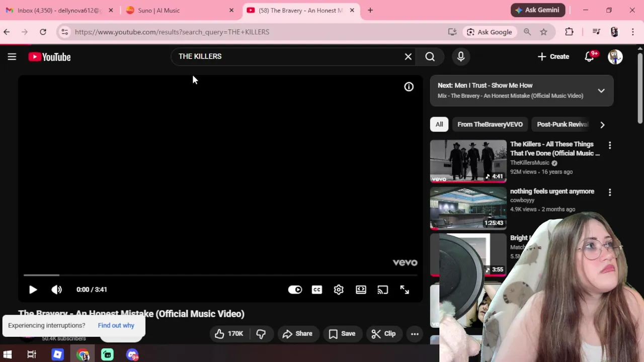Switch to theater mode

[x=361, y=290]
